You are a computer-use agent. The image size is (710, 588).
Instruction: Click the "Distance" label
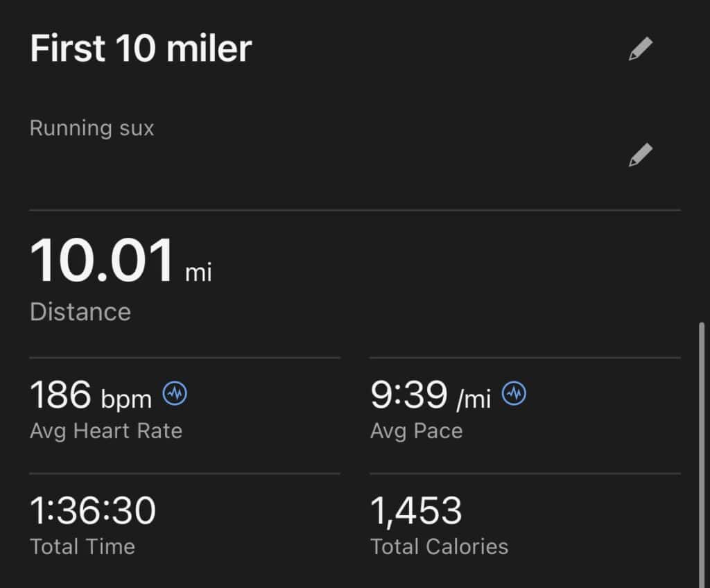(x=80, y=311)
